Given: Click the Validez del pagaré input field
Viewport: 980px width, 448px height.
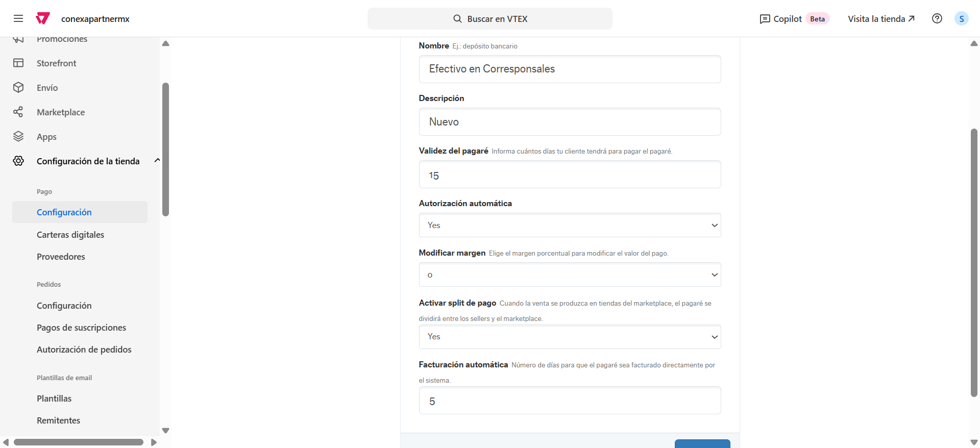Looking at the screenshot, I should pos(570,175).
